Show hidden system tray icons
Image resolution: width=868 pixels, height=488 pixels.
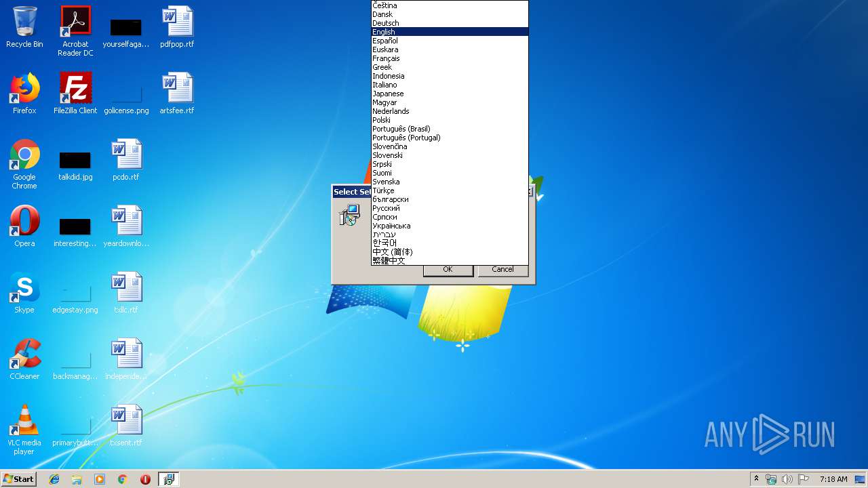point(756,479)
